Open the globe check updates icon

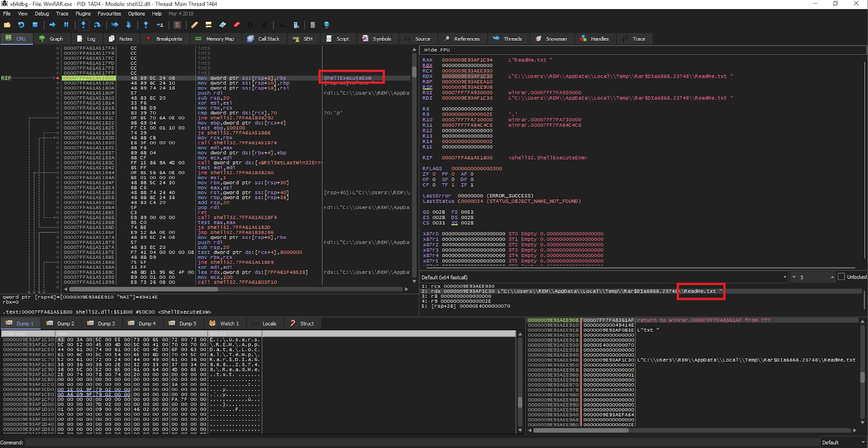327,25
